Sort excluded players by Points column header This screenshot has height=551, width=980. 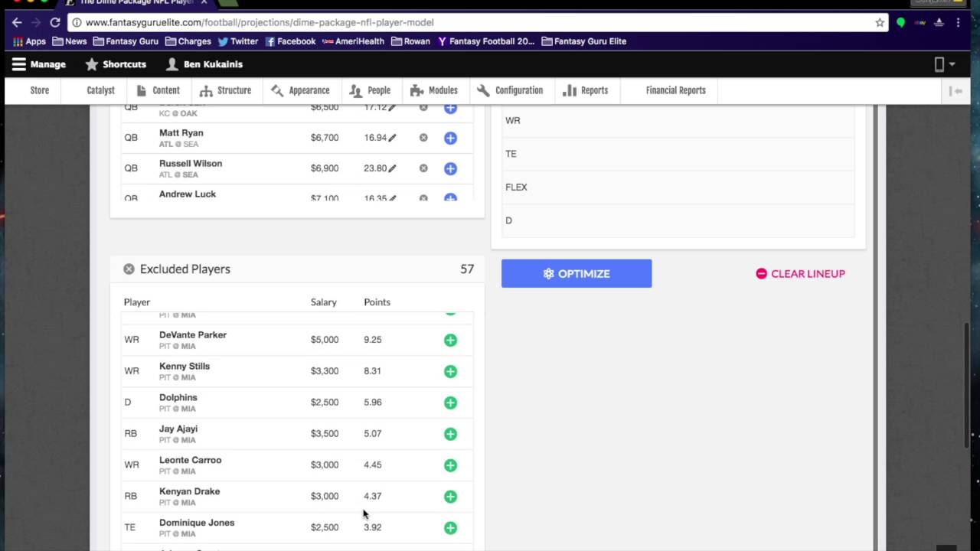(377, 302)
